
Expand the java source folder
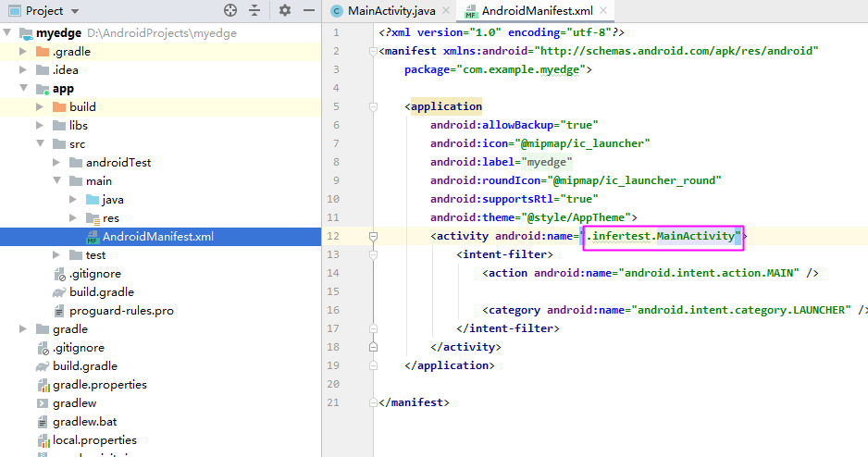point(73,199)
